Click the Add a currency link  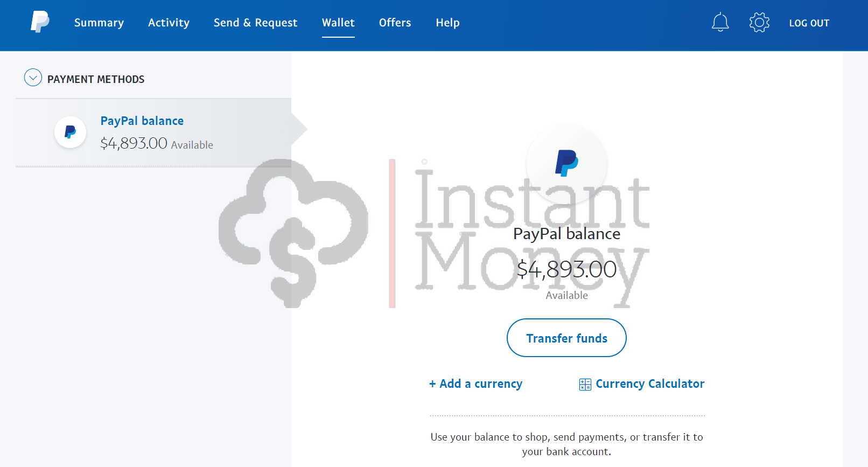475,384
